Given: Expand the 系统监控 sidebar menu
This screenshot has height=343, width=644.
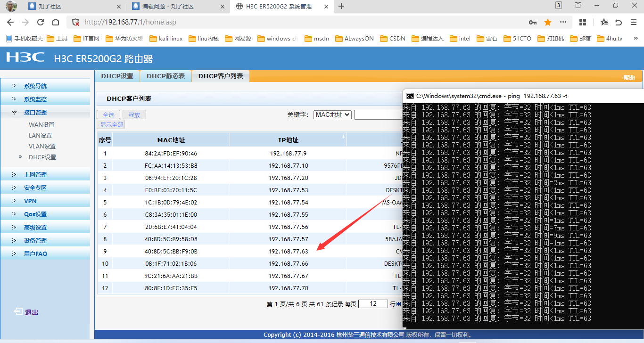Looking at the screenshot, I should (x=35, y=99).
